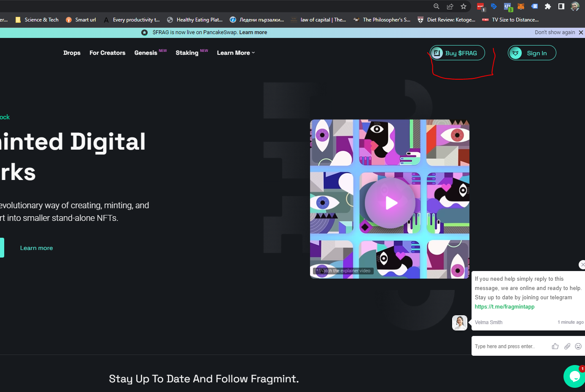Open the emoji picker in chat
Screen dimensions: 585x392
pyautogui.click(x=578, y=346)
